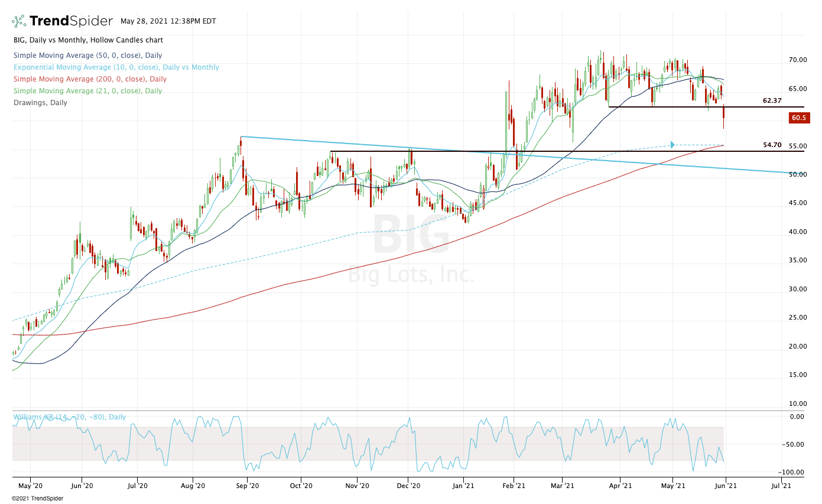Click the May '20 date axis label
Image resolution: width=822 pixels, height=504 pixels.
[30, 486]
